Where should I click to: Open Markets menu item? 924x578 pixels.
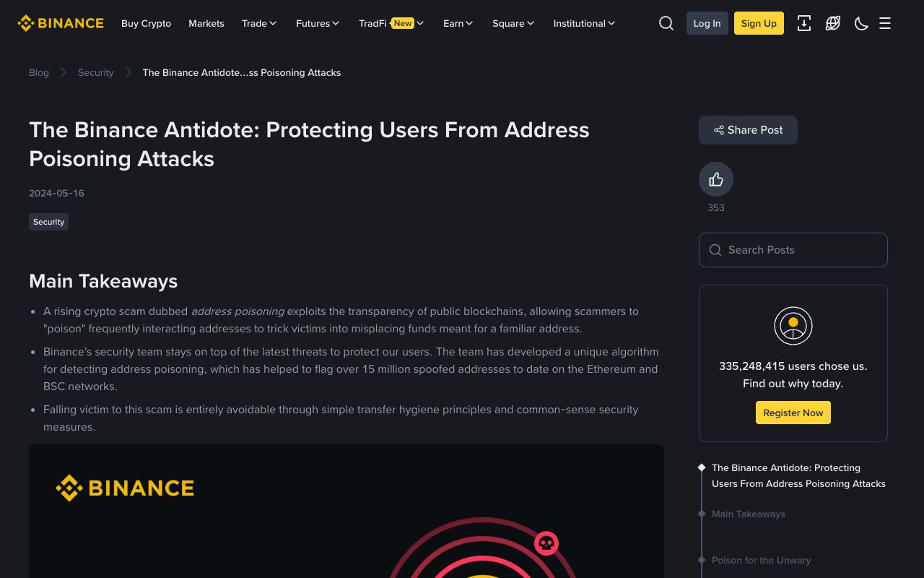point(206,23)
